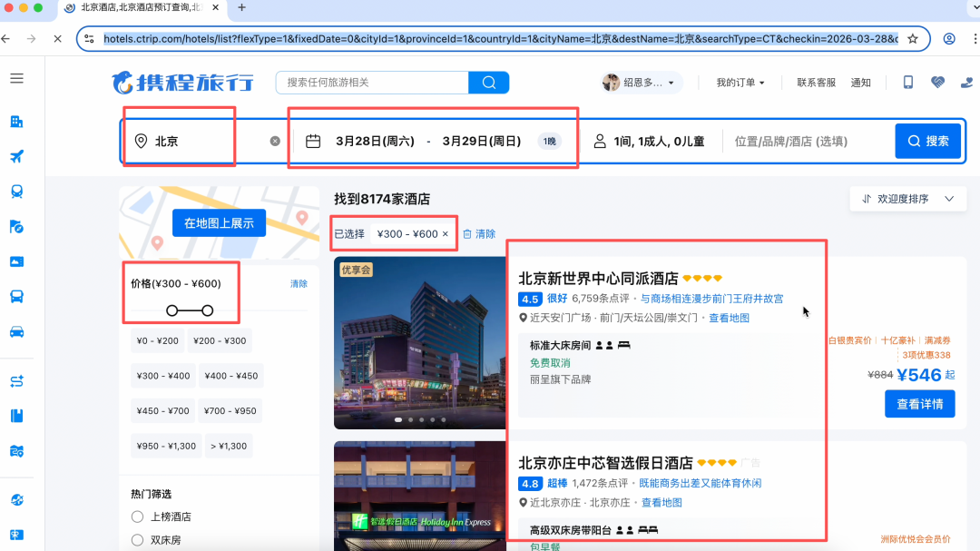
Task: Select price range ¥0 - ¥200
Action: pyautogui.click(x=158, y=340)
